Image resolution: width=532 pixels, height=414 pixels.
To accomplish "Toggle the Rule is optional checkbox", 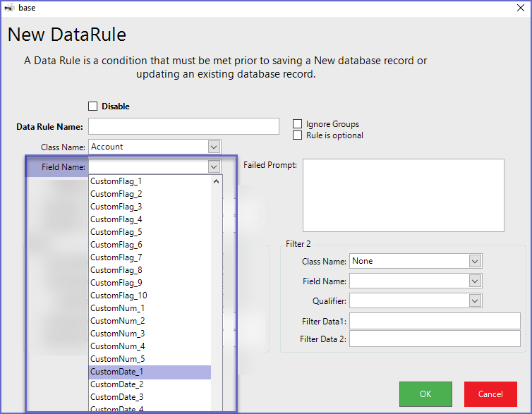I will pyautogui.click(x=298, y=135).
